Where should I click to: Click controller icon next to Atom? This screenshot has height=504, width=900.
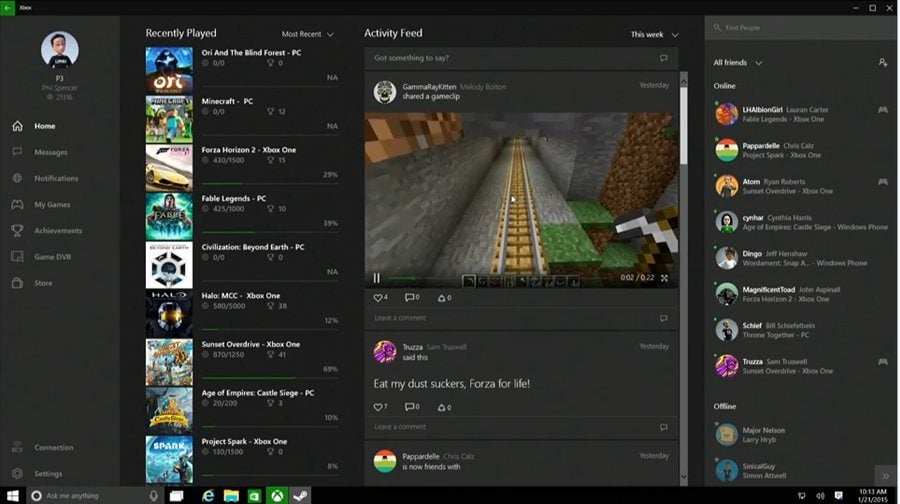point(883,181)
